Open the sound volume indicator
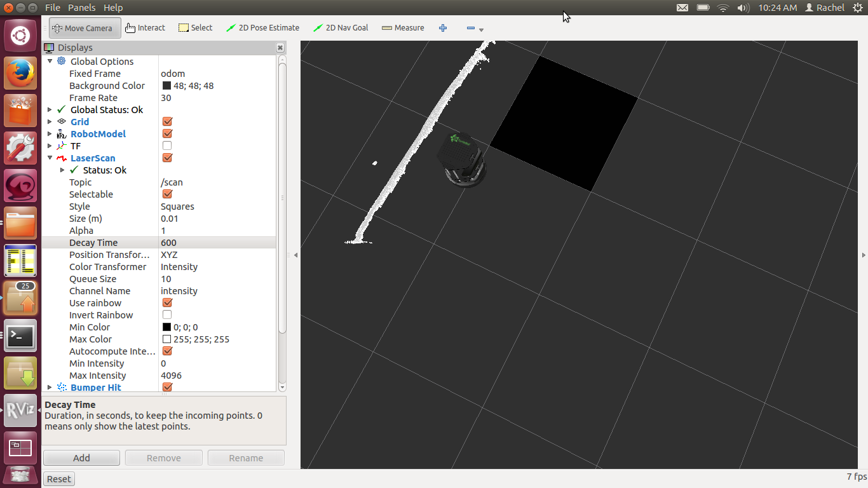This screenshot has width=868, height=488. [743, 8]
